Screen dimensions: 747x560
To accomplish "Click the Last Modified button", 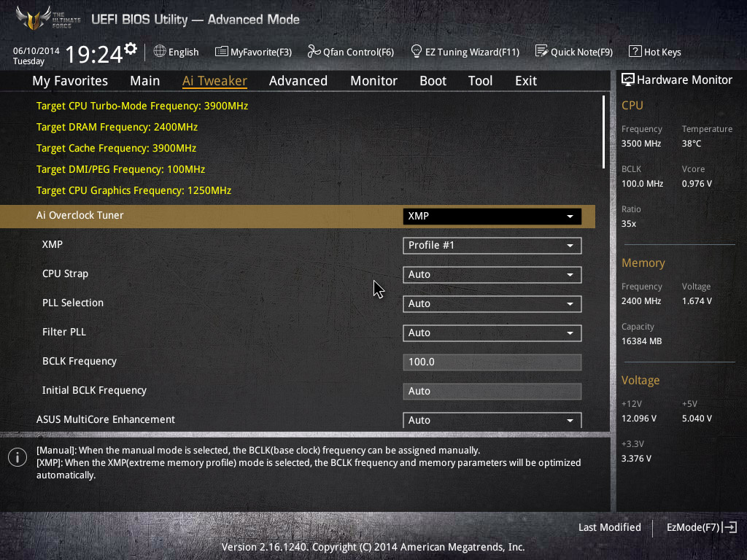I will [x=610, y=527].
